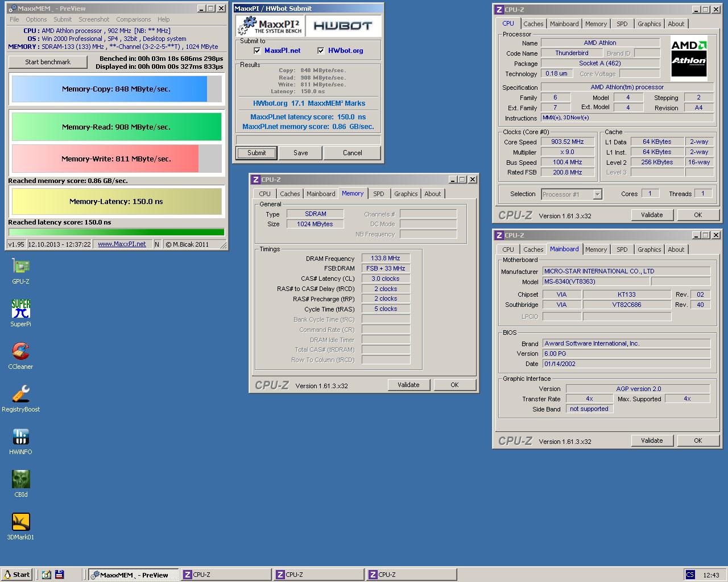
Task: Open the File menu in MaxxMEM
Action: click(14, 19)
